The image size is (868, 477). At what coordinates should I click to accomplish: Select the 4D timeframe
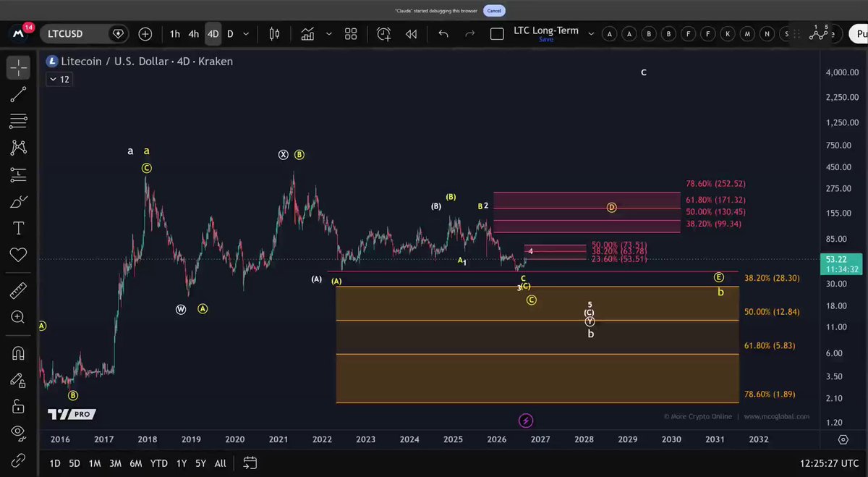[x=213, y=34]
